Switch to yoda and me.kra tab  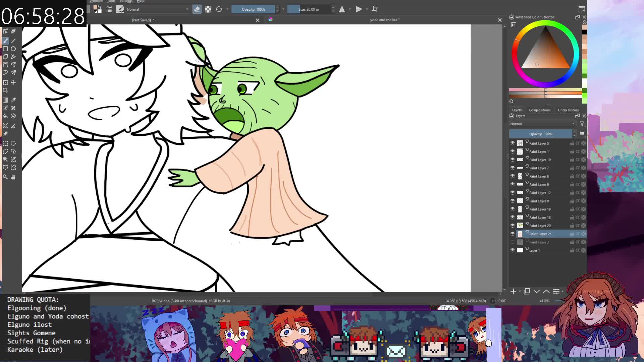[385, 20]
